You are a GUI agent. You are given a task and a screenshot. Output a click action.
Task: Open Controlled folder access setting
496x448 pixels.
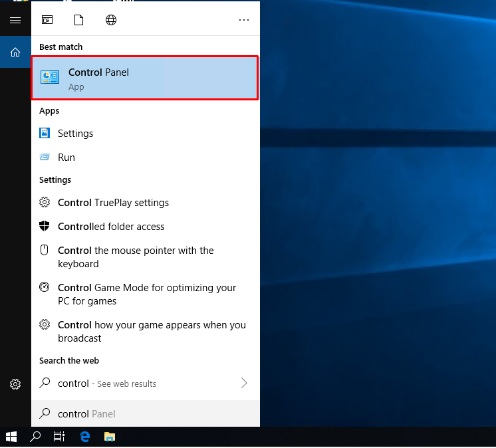[x=146, y=227]
